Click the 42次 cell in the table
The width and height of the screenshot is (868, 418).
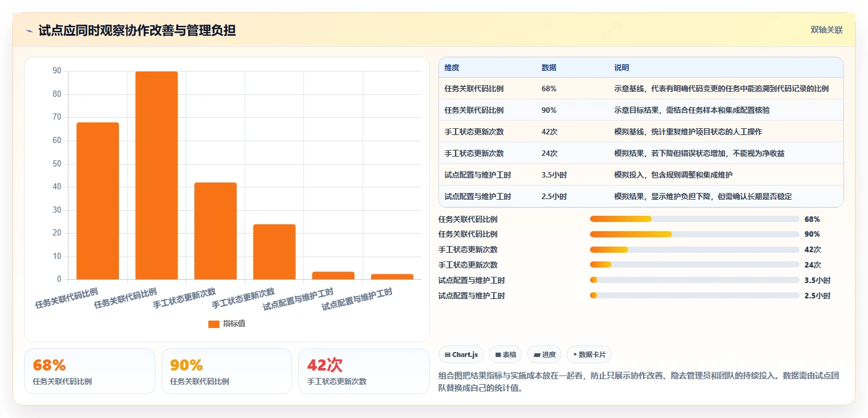click(549, 132)
